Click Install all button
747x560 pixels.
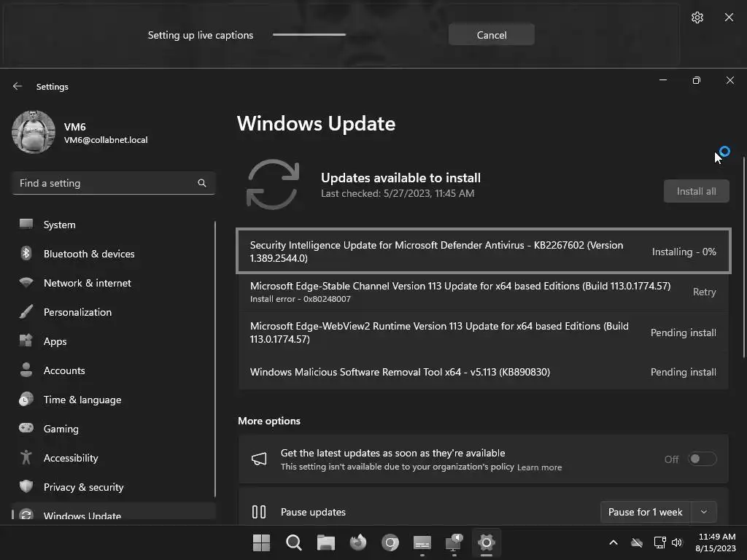[x=696, y=192]
